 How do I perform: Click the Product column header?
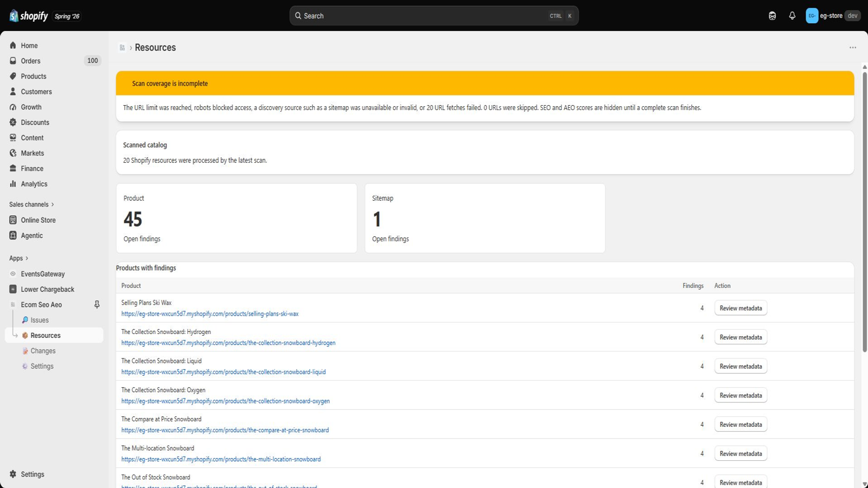point(131,286)
